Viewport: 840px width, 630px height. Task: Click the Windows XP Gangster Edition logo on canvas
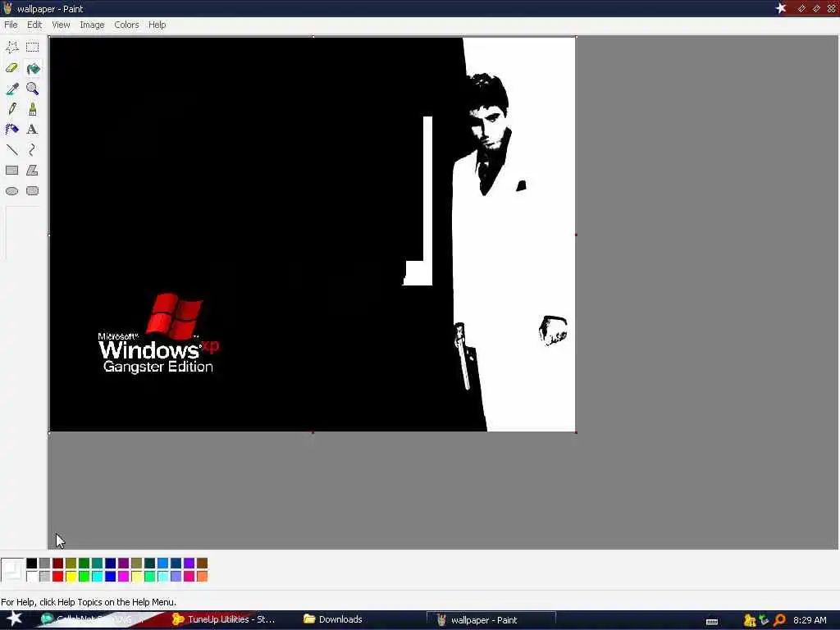click(x=158, y=333)
